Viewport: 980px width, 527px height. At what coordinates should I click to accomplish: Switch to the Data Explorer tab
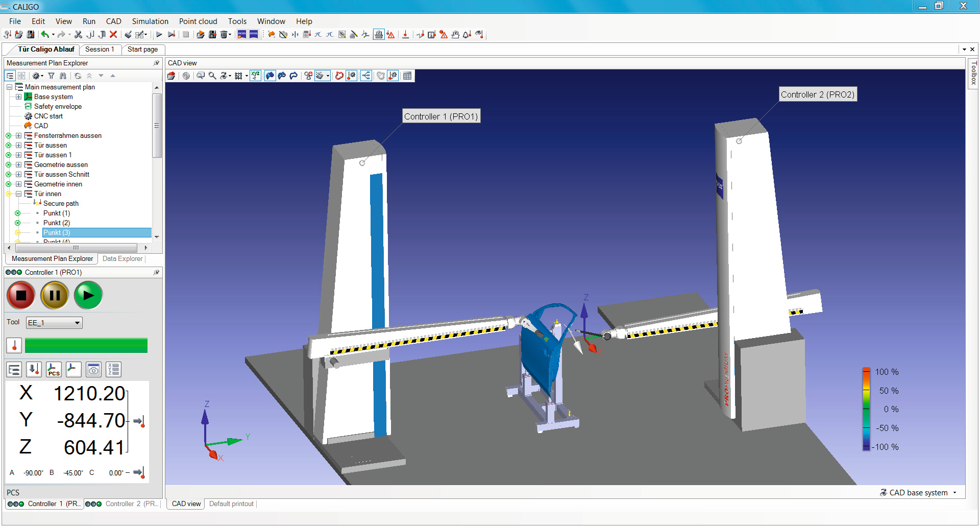[122, 259]
